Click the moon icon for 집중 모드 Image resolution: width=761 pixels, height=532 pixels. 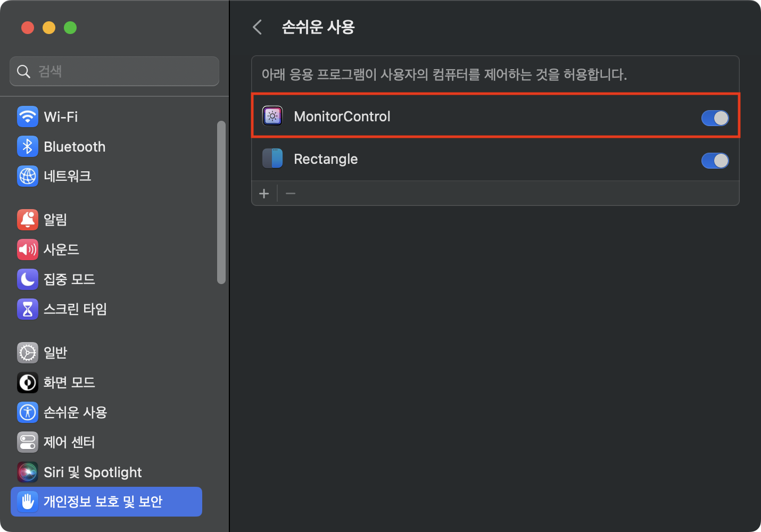pos(28,279)
